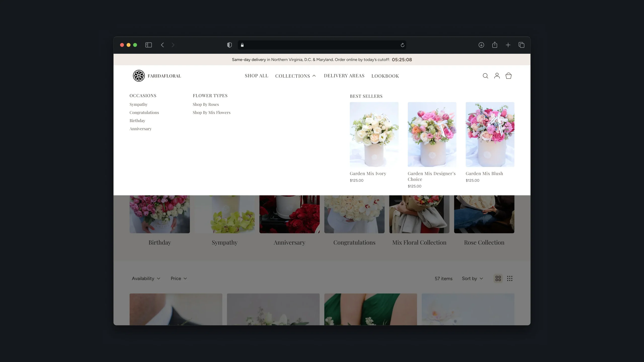The height and width of the screenshot is (362, 644).
Task: Open Safari downloads icon
Action: click(481, 45)
